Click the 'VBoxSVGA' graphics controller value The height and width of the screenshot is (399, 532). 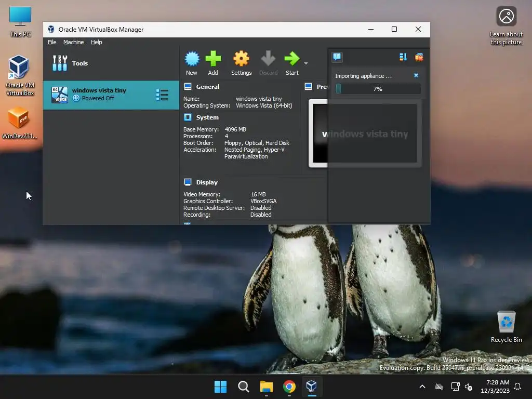[263, 201]
